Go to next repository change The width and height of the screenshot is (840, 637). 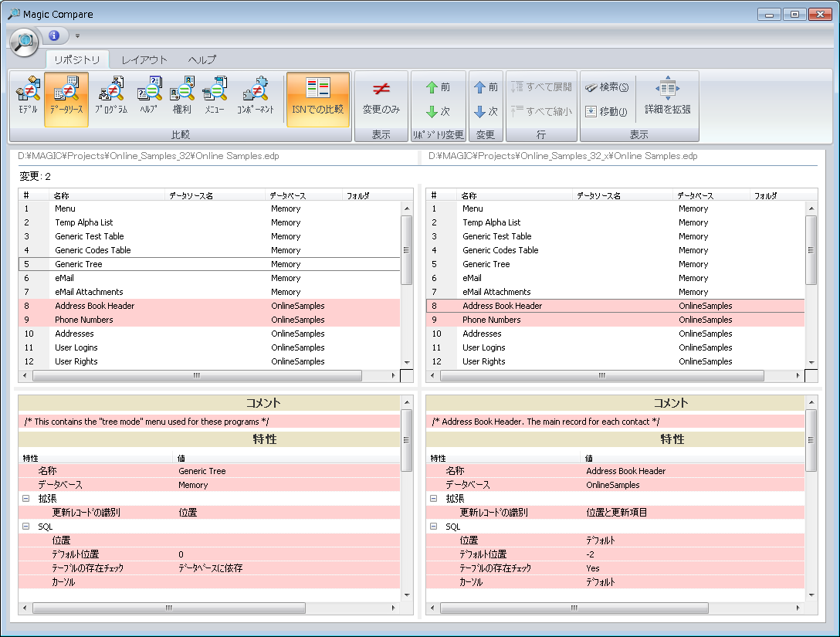pos(439,111)
